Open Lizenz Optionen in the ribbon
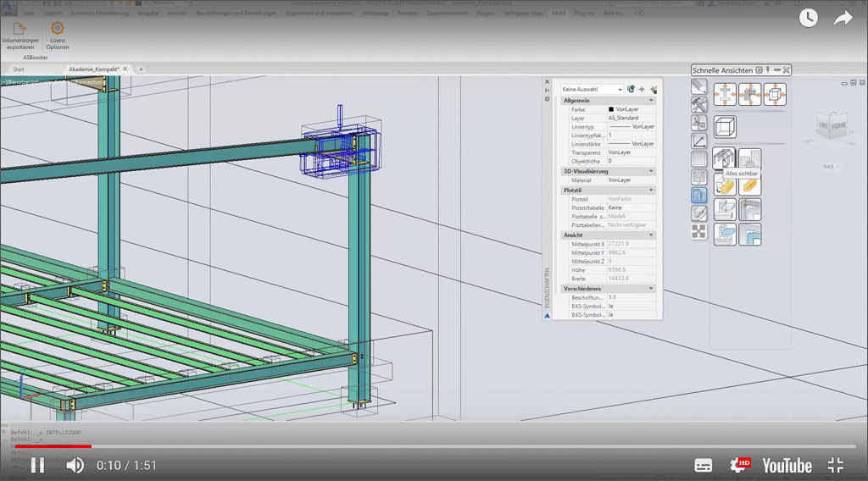The height and width of the screenshot is (481, 868). click(58, 30)
